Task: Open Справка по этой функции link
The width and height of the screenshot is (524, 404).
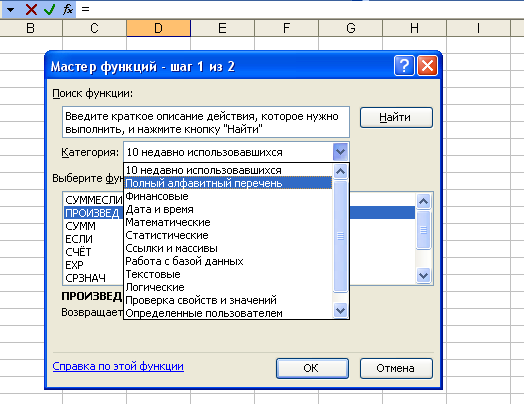Action: (118, 366)
